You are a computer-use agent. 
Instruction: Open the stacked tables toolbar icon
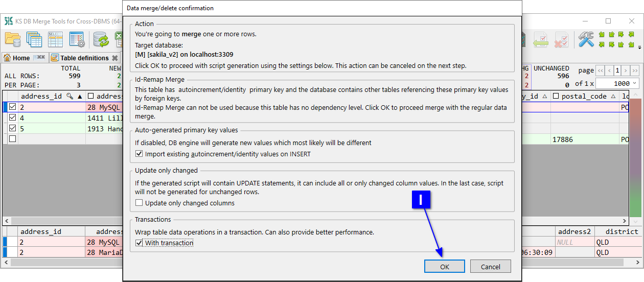(x=34, y=39)
